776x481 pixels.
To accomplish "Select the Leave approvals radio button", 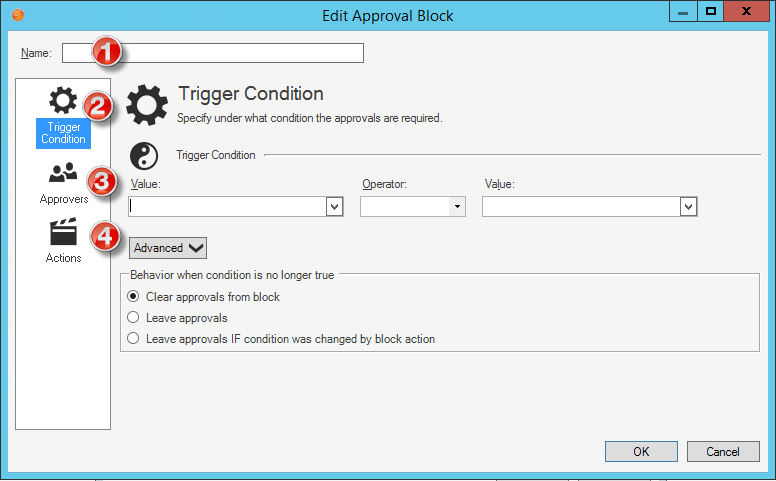I will coord(134,318).
